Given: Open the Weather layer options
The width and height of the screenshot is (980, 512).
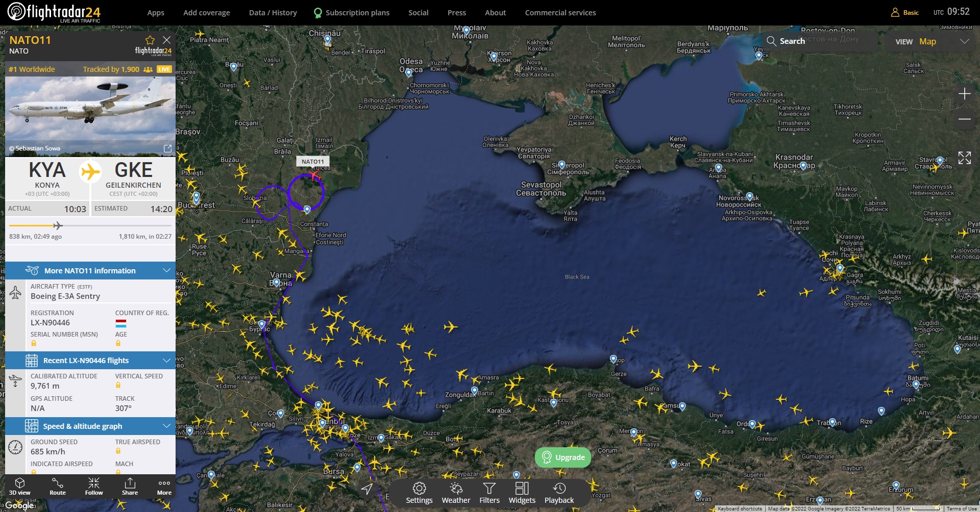Looking at the screenshot, I should 456,493.
